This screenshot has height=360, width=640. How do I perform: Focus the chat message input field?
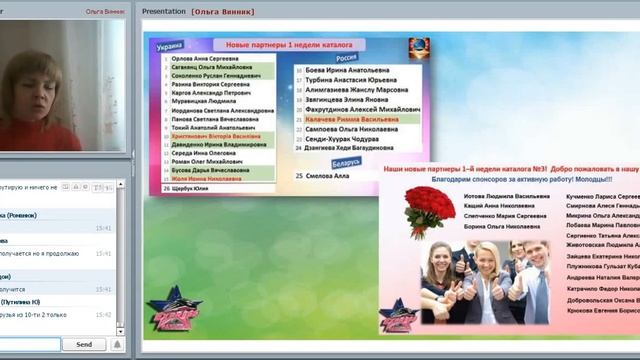(29, 344)
